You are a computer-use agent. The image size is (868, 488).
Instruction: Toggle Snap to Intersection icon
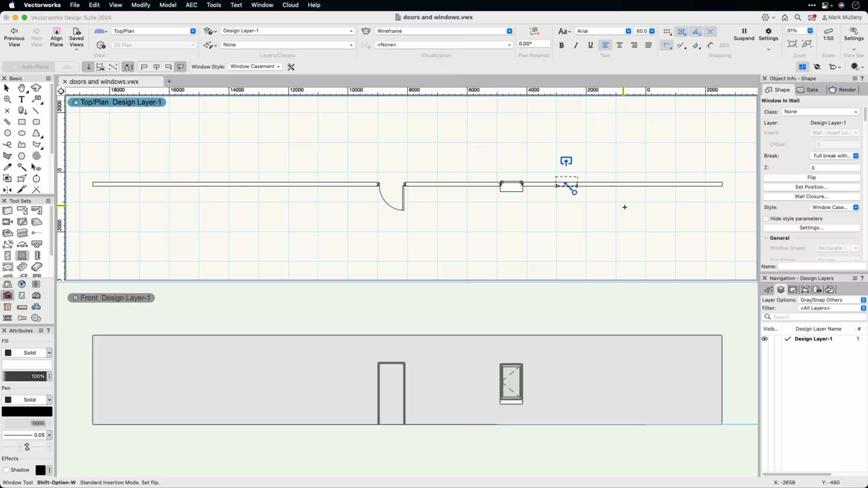tap(710, 32)
